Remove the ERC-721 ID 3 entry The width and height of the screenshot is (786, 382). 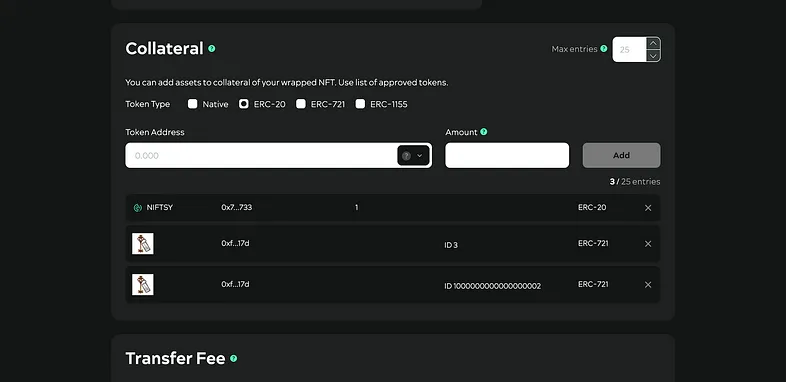click(648, 244)
